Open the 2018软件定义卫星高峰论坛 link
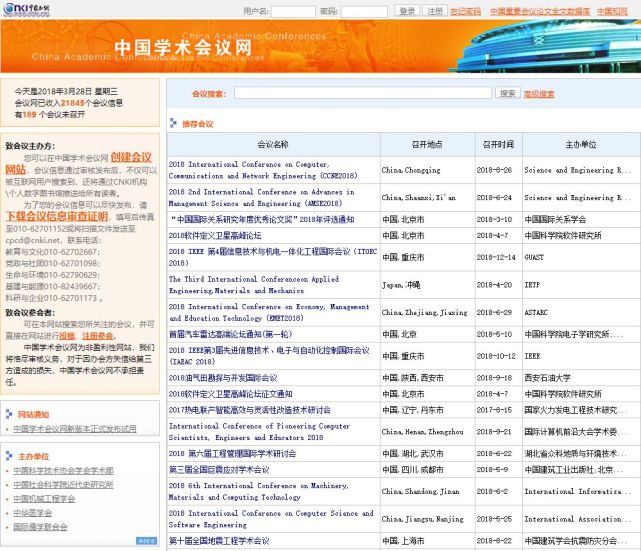This screenshot has height=551, width=641. (215, 235)
